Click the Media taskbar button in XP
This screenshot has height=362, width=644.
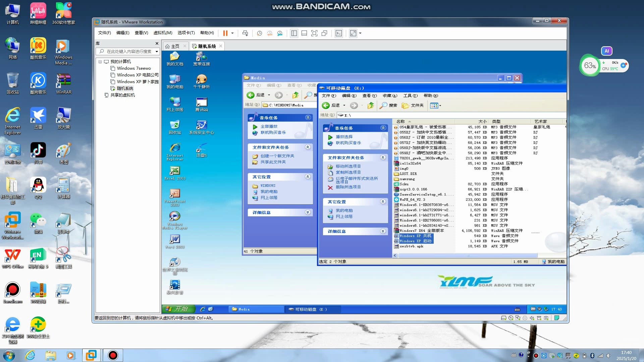(x=256, y=309)
